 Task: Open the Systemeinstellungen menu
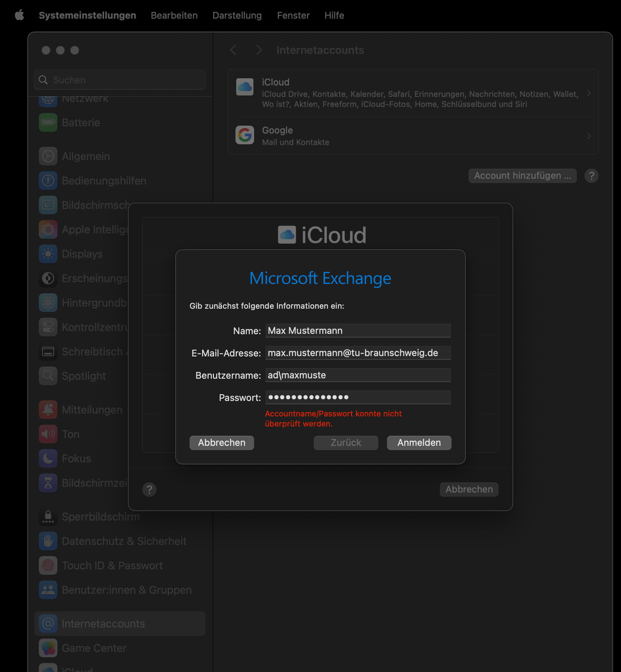tap(87, 15)
